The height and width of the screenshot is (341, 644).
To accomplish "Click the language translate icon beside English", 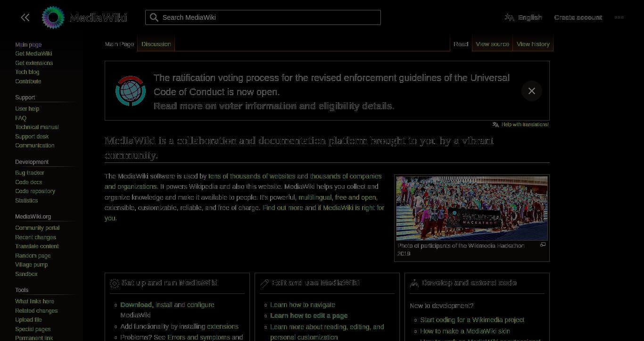I will 509,17.
